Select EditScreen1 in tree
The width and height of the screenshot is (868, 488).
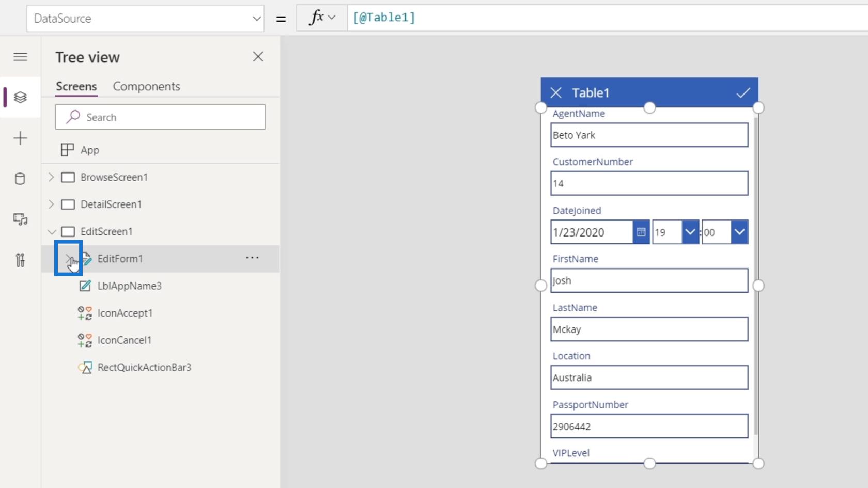(x=106, y=232)
